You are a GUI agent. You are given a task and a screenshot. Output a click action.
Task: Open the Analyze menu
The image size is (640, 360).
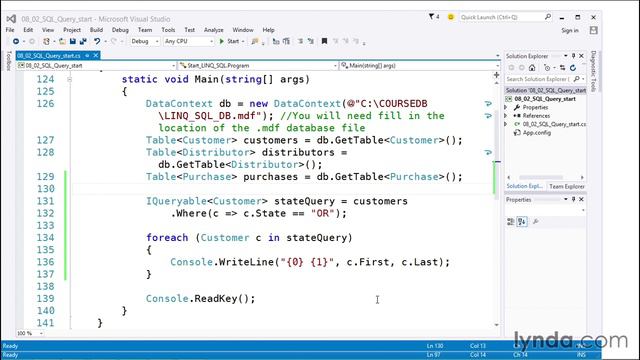[213, 30]
